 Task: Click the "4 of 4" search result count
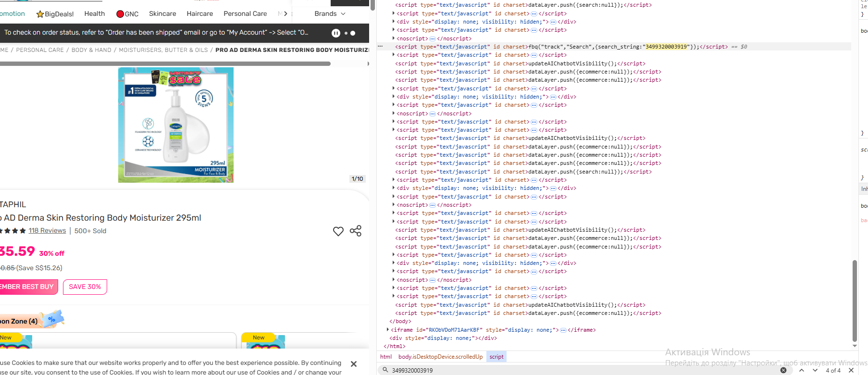[x=833, y=370]
